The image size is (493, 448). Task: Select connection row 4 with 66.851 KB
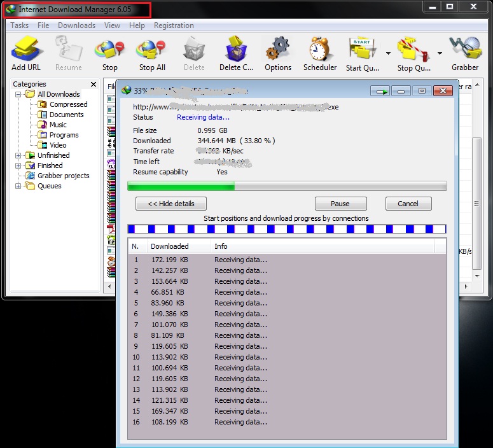pos(287,292)
